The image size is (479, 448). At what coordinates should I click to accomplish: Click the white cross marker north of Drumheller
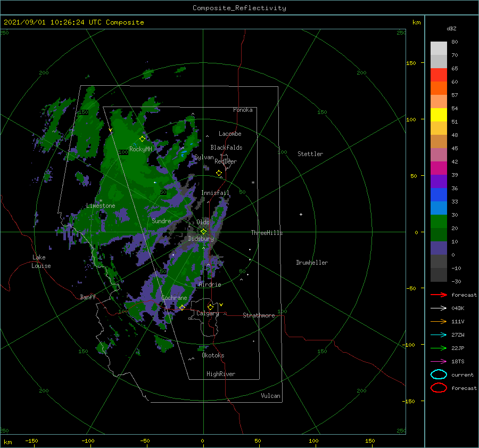coord(301,214)
